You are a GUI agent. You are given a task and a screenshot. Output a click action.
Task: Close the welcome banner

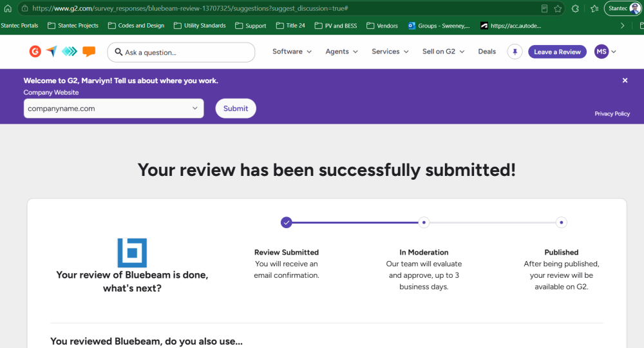pos(625,81)
